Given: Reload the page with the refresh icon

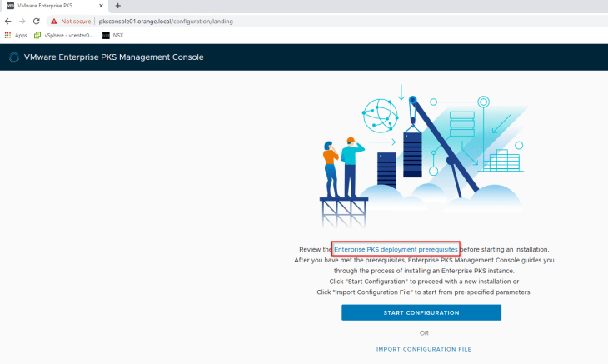Looking at the screenshot, I should click(37, 21).
